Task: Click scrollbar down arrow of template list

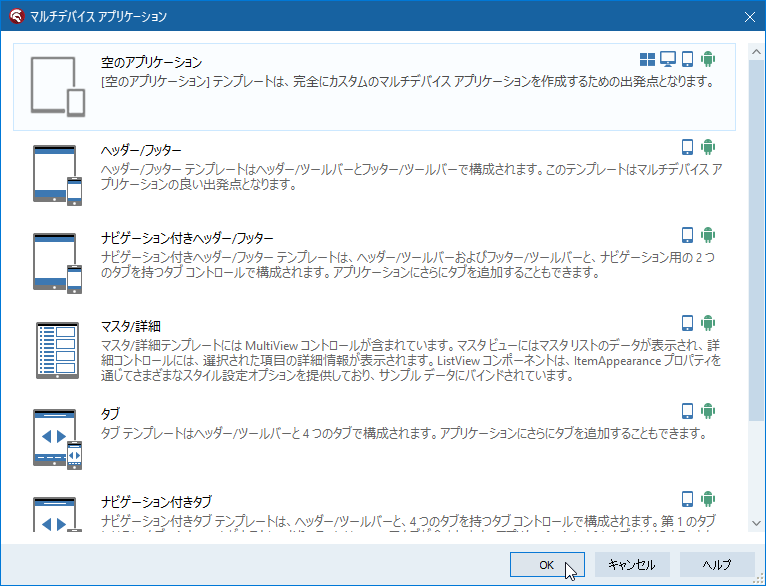Action: point(756,523)
